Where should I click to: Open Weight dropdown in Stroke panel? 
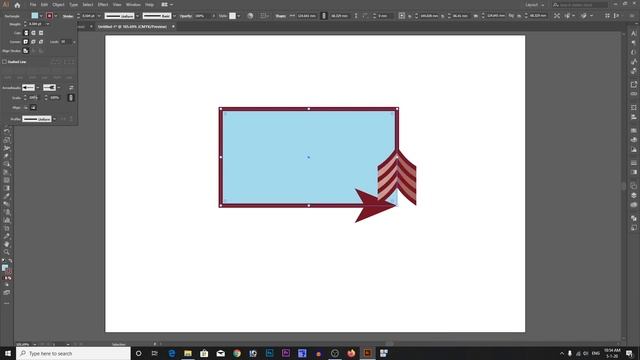[48, 24]
